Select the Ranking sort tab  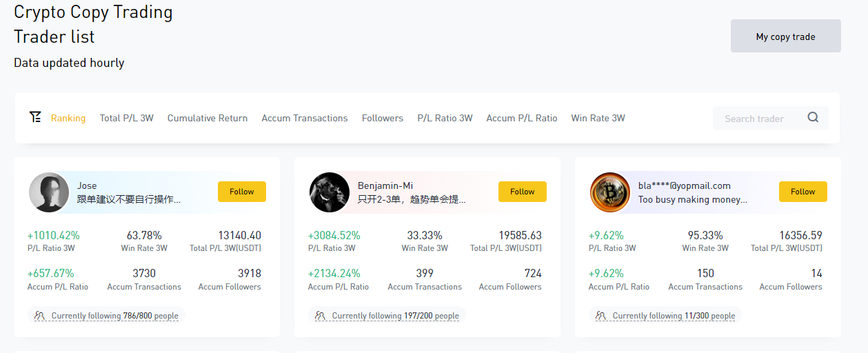68,118
